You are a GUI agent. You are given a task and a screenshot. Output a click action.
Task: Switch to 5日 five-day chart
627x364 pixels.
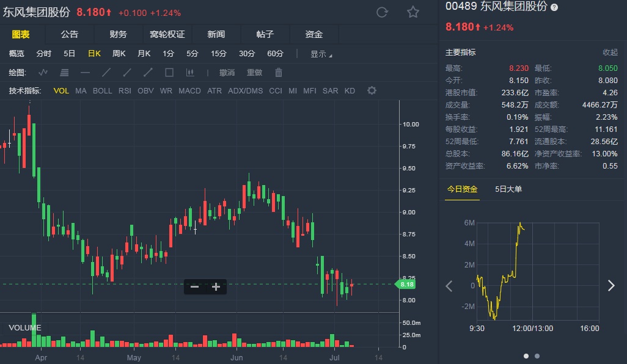pyautogui.click(x=69, y=54)
